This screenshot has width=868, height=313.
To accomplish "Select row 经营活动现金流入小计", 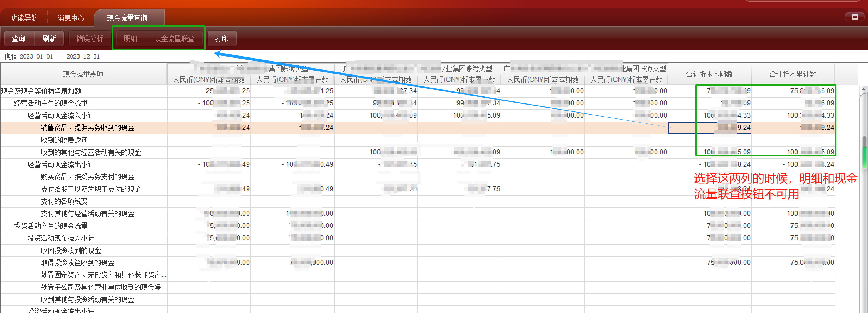I will coord(417,115).
